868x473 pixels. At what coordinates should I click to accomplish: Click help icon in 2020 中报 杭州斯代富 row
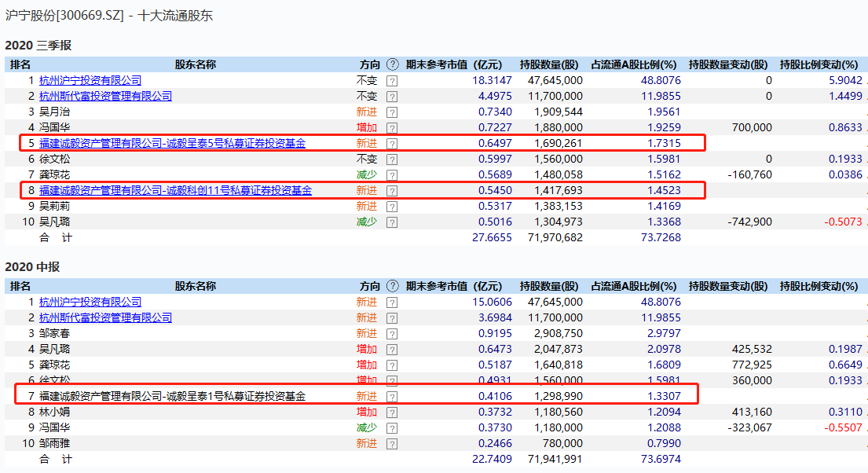tap(392, 318)
